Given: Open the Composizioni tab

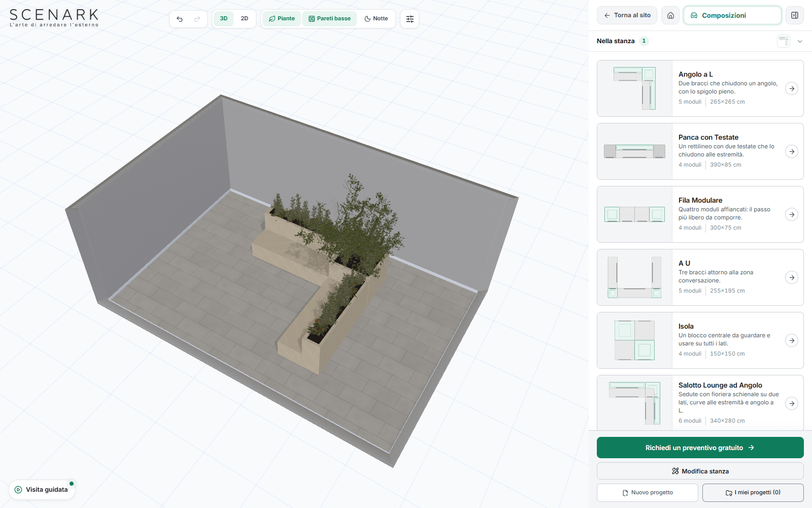Looking at the screenshot, I should click(732, 15).
